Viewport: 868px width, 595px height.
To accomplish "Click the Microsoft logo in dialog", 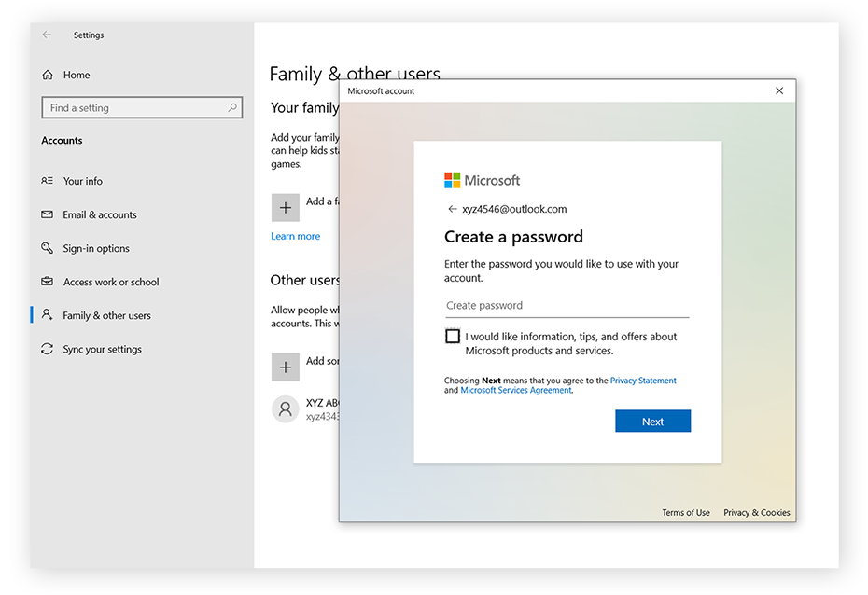I will click(x=483, y=180).
